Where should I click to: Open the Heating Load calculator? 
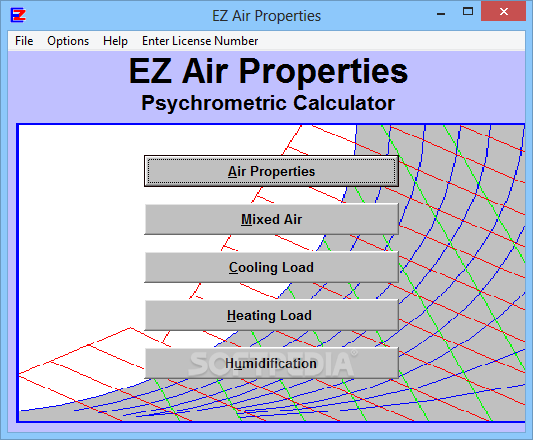click(271, 315)
